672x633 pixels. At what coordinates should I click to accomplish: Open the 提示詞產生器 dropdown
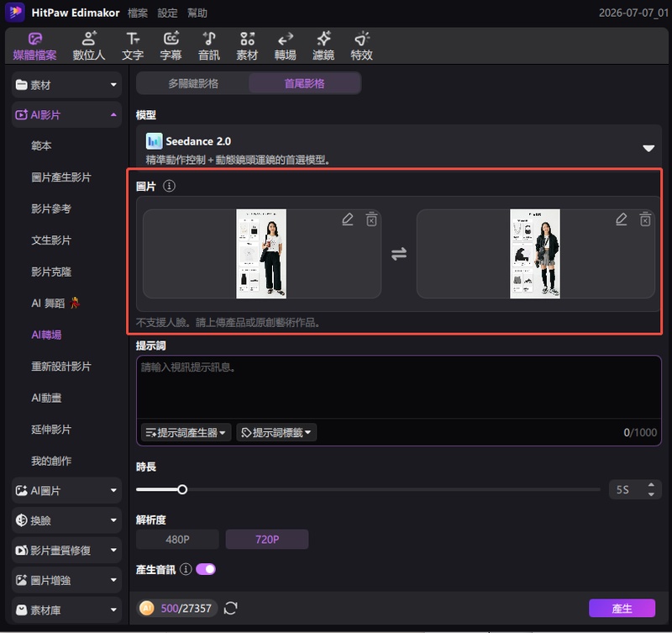(186, 432)
